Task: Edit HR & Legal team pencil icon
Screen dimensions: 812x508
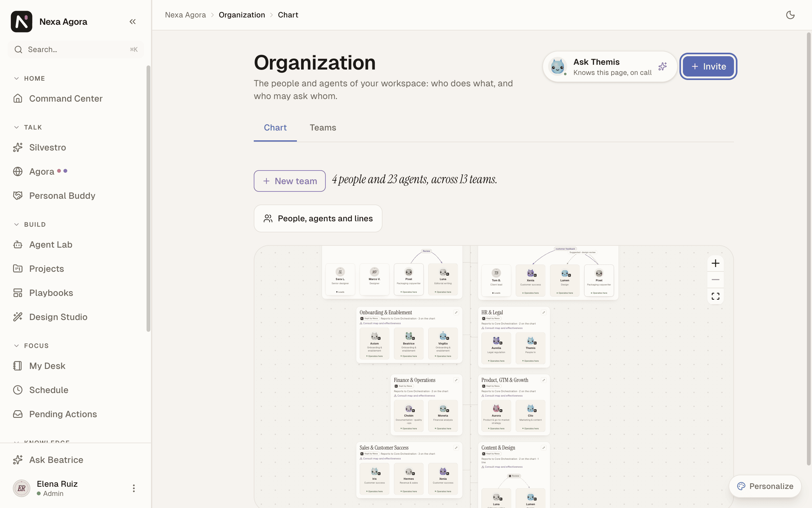Action: coord(544,312)
